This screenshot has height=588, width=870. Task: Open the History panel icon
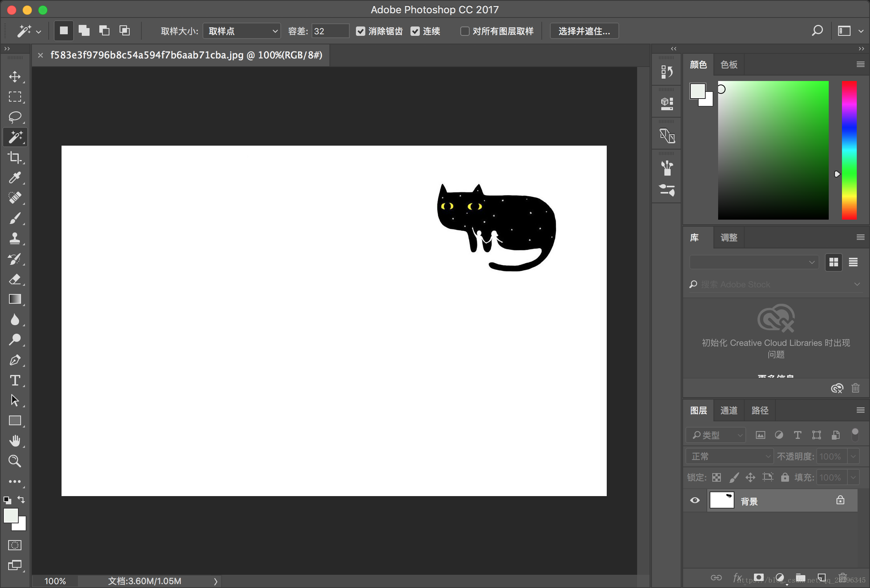tap(667, 72)
